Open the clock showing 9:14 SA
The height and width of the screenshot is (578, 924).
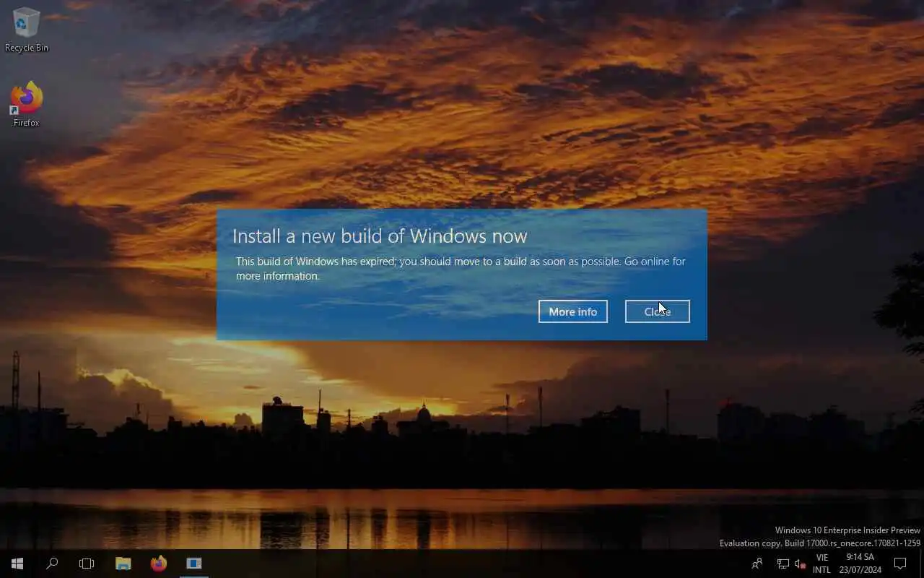click(x=860, y=564)
